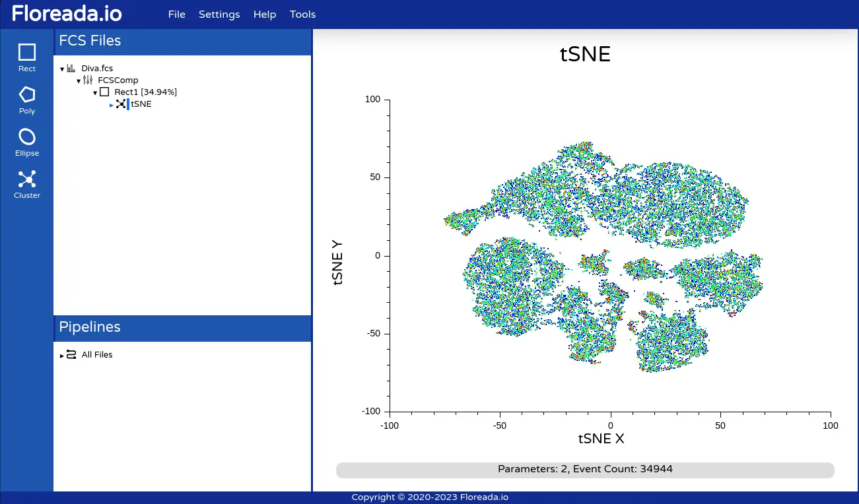859x504 pixels.
Task: Expand the tSNE tree node
Action: click(x=112, y=105)
